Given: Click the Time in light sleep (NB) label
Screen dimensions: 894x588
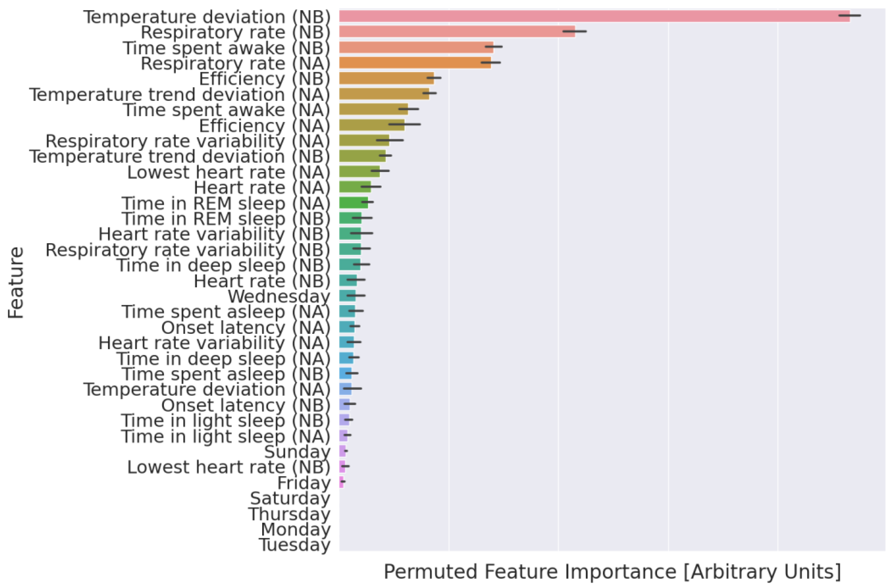Looking at the screenshot, I should tap(225, 420).
